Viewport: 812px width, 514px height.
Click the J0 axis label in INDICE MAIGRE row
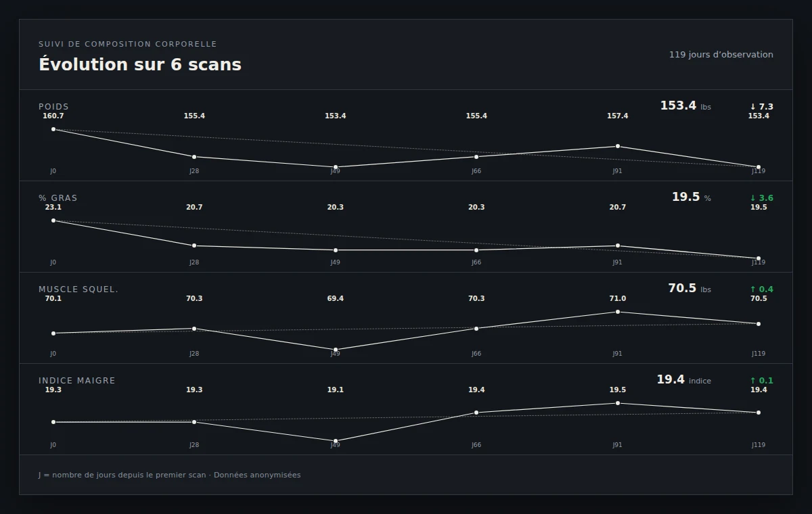(53, 445)
